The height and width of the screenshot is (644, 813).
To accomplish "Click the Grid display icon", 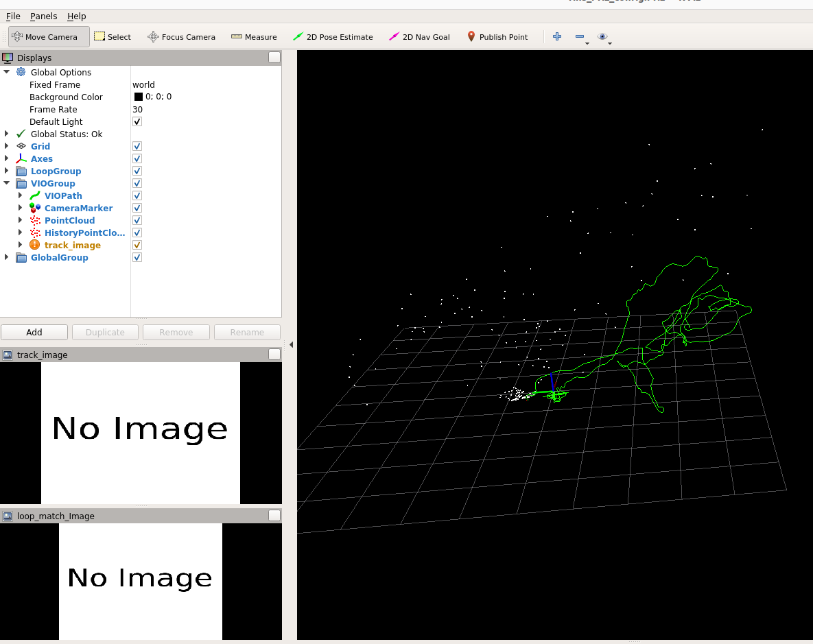I will [x=21, y=146].
